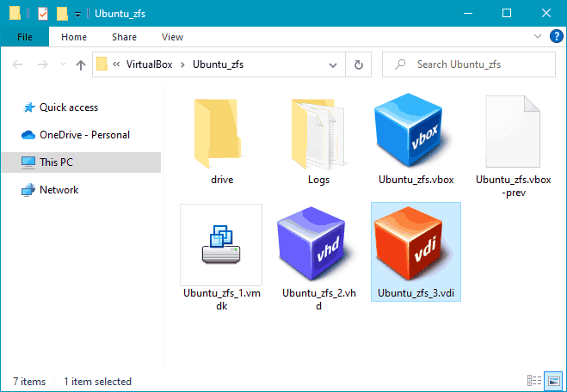The height and width of the screenshot is (392, 567).
Task: Maximize the Ubuntu_zfs window
Action: tap(507, 14)
